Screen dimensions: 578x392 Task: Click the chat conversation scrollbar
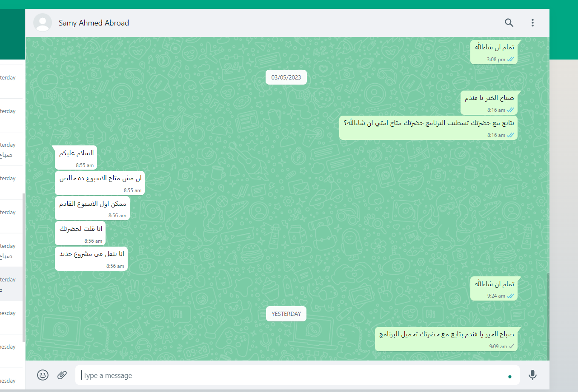pyautogui.click(x=548, y=317)
